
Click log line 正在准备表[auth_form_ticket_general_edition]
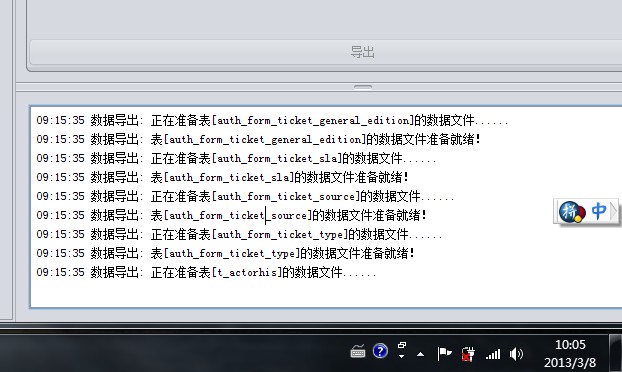click(272, 120)
